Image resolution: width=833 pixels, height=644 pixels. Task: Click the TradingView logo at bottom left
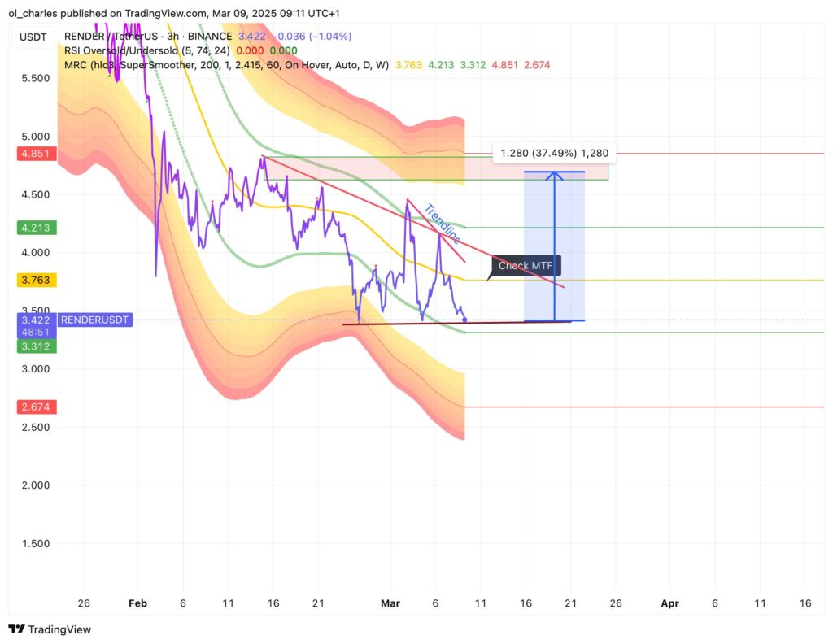pyautogui.click(x=49, y=629)
